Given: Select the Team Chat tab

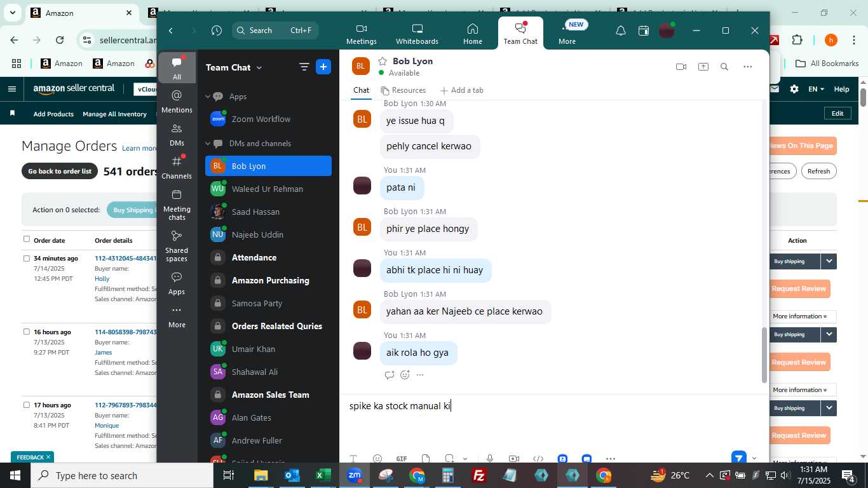Looking at the screenshot, I should click(520, 34).
